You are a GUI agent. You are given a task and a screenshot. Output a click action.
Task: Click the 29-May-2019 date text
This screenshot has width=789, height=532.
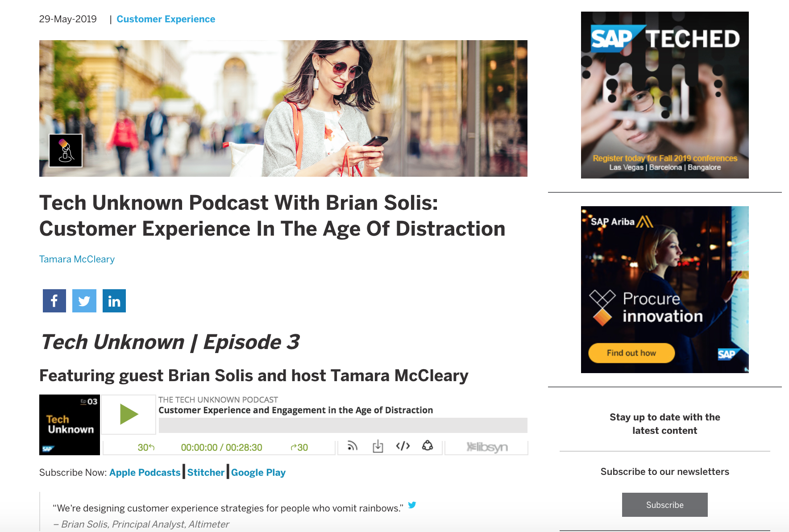pos(68,19)
